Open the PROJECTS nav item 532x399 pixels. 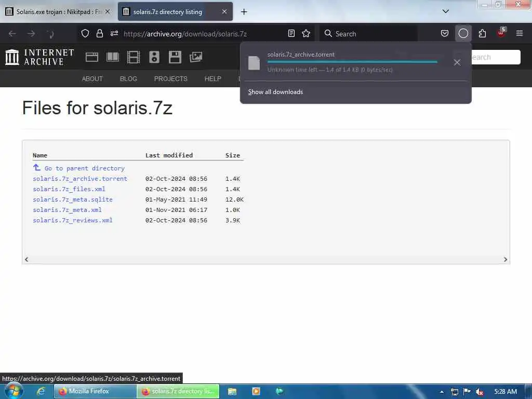point(170,79)
